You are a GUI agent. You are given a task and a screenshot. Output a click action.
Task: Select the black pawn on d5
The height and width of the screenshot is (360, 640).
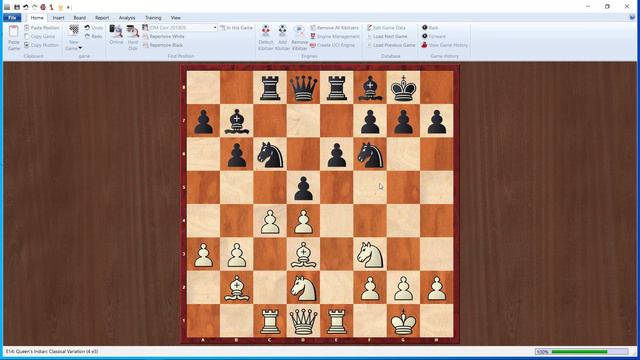coord(303,188)
